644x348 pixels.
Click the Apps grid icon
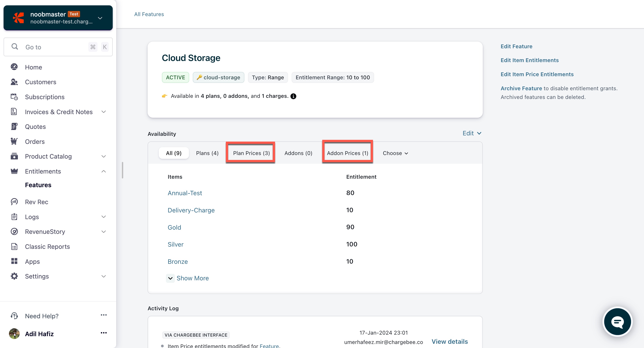point(14,261)
